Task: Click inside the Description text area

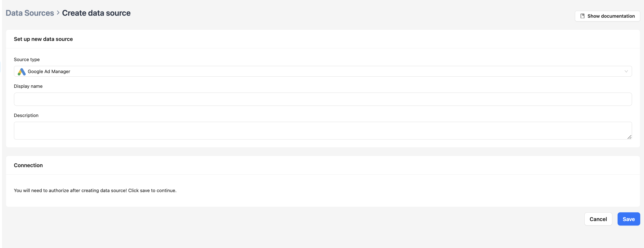Action: tap(322, 130)
